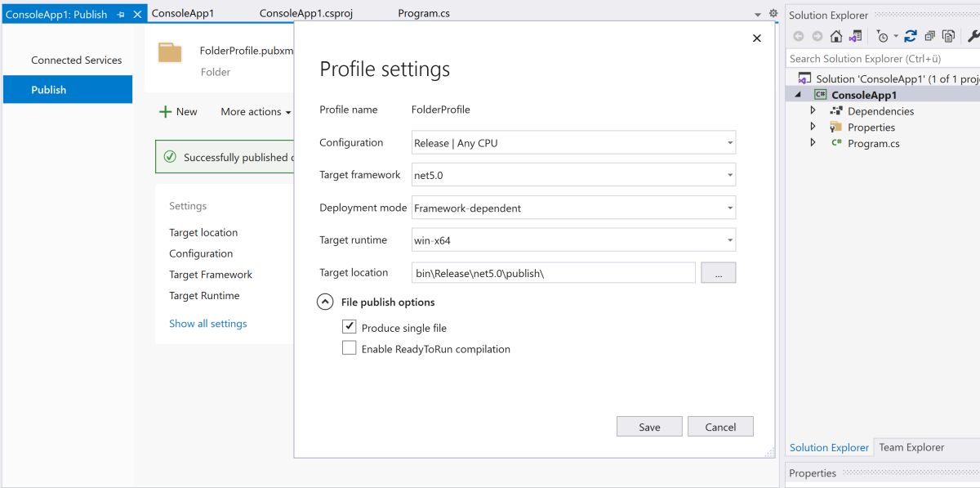Viewport: 980px width, 488px height.
Task: Click the Solution Explorer panel title
Action: click(x=829, y=16)
